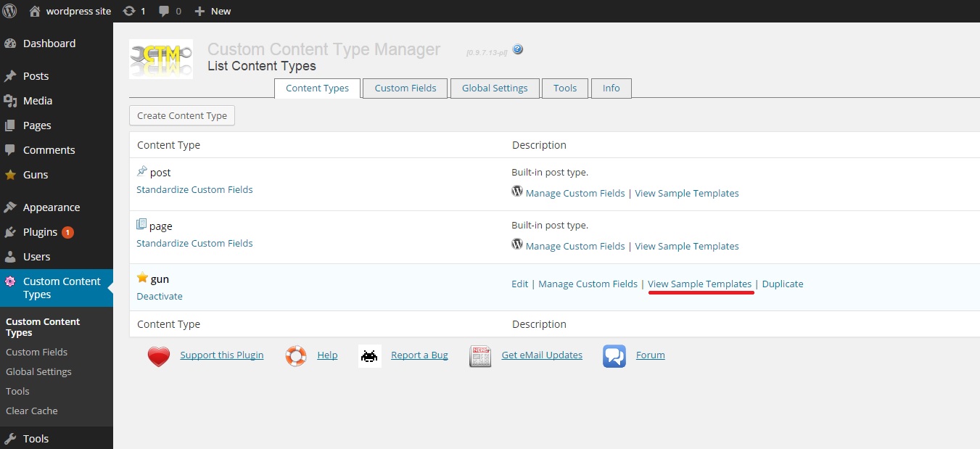Screen dimensions: 980x449
Task: Click the space invader bug icon
Action: click(x=370, y=356)
